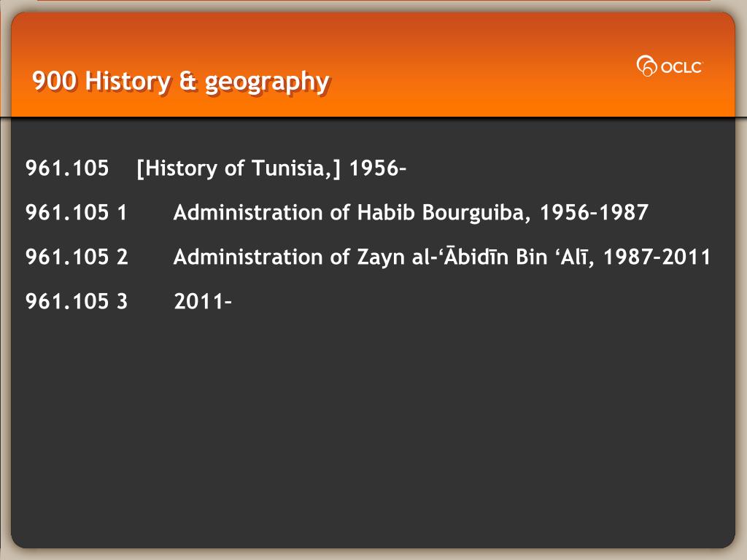
Task: Select class number 961.105 3
Action: (x=77, y=301)
